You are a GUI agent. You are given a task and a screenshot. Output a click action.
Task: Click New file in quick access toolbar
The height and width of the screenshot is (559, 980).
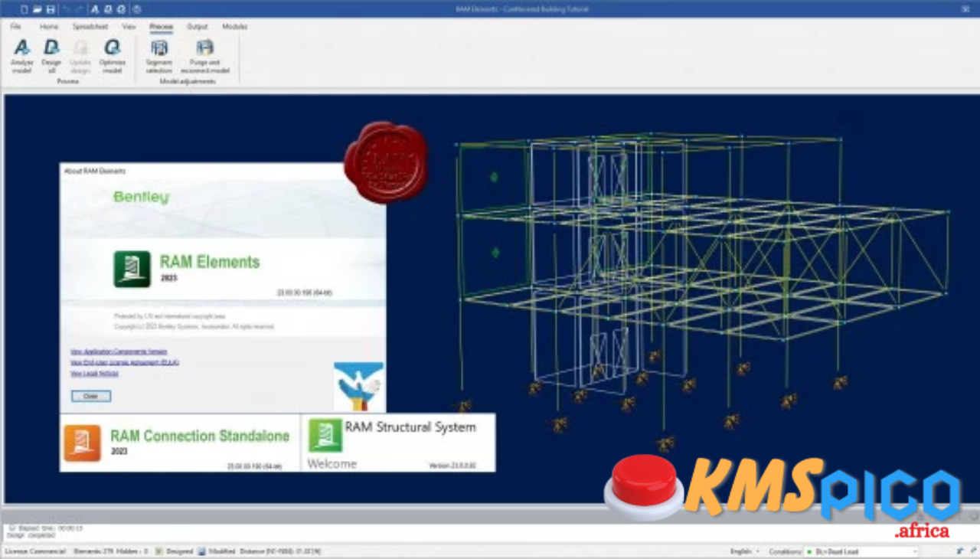23,9
